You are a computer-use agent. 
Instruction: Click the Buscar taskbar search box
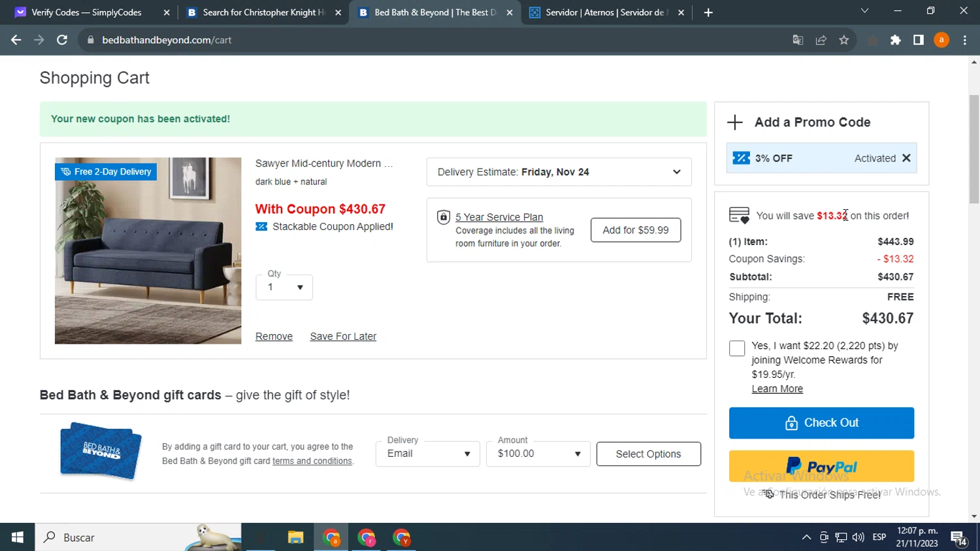coord(138,537)
